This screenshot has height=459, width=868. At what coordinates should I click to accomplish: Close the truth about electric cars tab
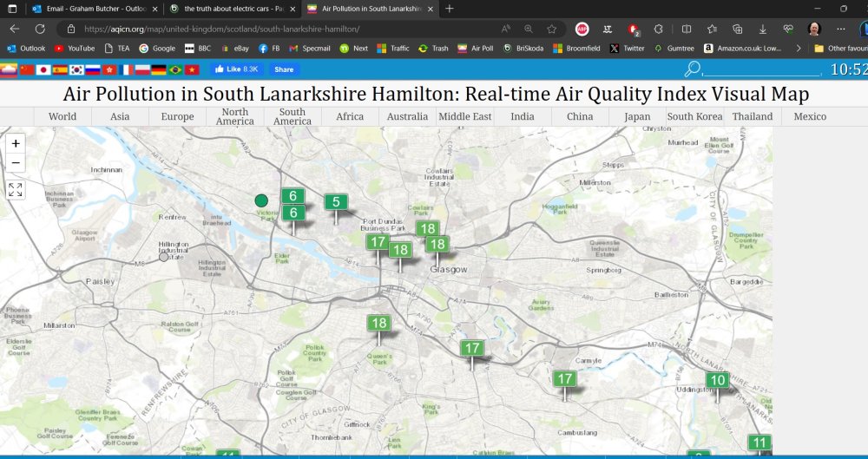pos(293,9)
